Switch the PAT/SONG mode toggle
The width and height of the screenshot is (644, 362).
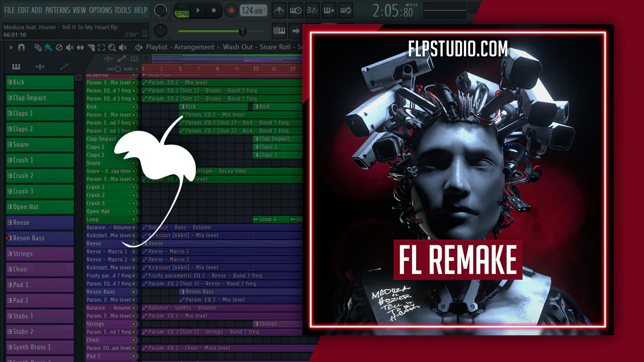tap(182, 11)
